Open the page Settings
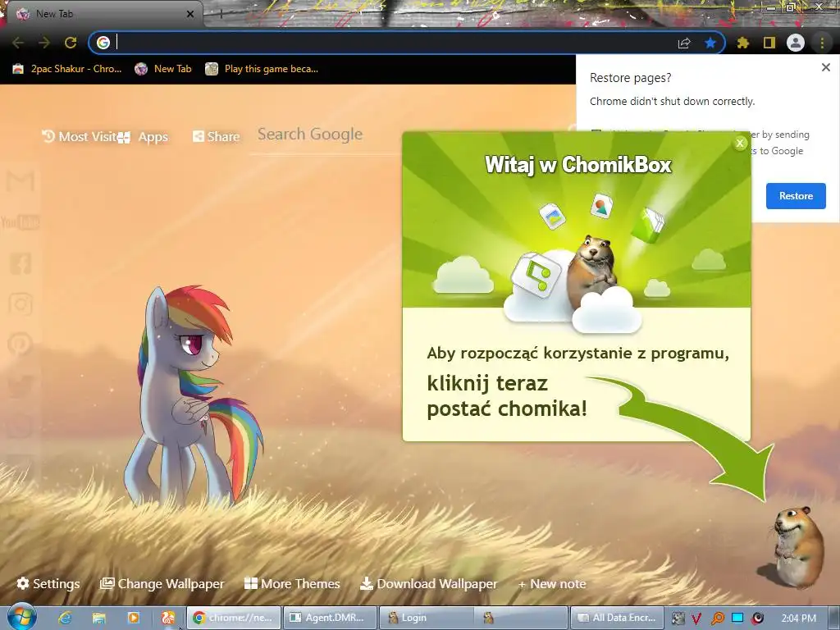 (48, 583)
